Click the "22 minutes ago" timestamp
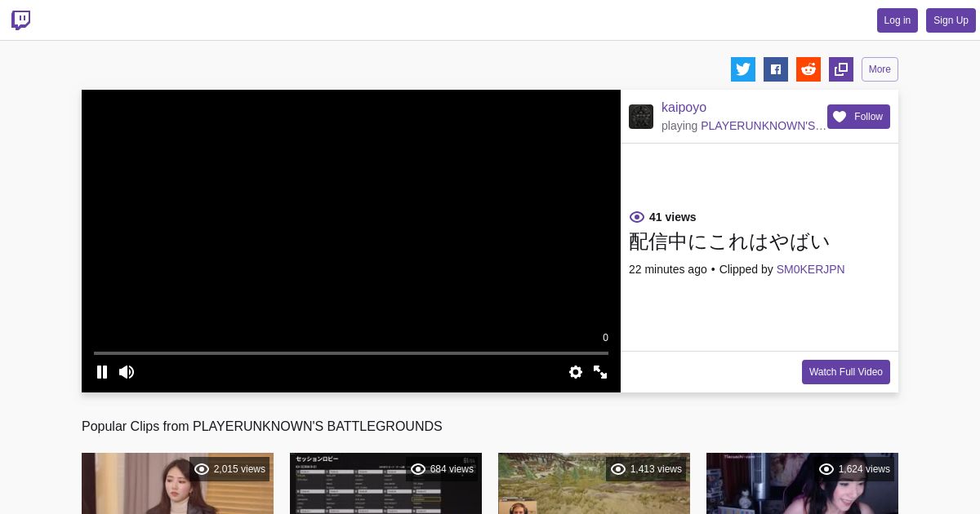Screen dimensions: 980x514 point(668,269)
